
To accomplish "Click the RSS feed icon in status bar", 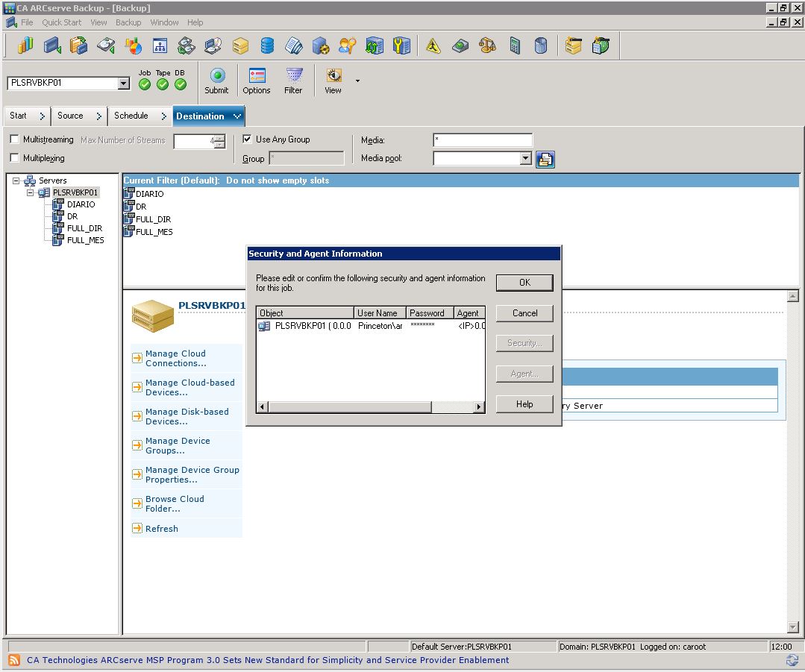I will click(14, 660).
